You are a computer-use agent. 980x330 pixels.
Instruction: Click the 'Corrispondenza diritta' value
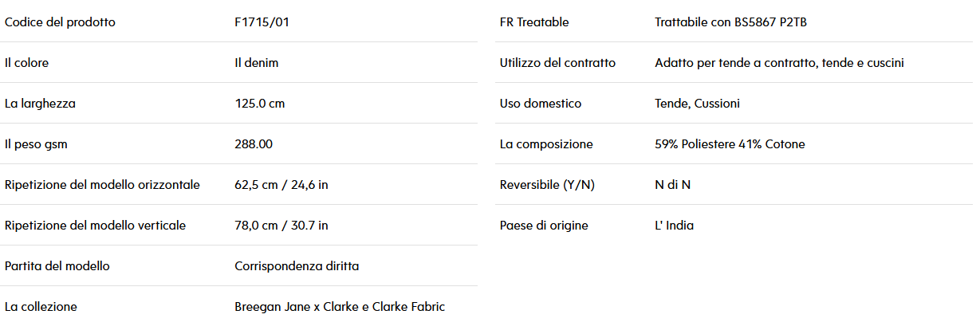click(297, 266)
